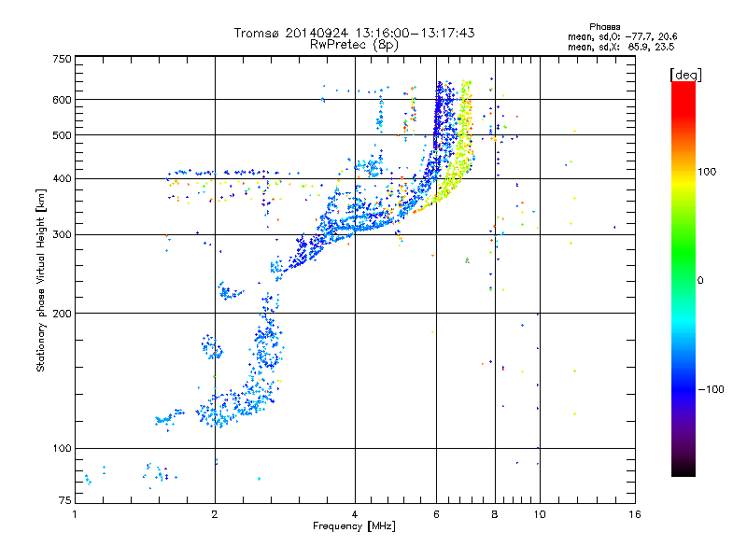The width and height of the screenshot is (747, 560).
Task: Click the y-axis tick label '500'
Action: (62, 135)
